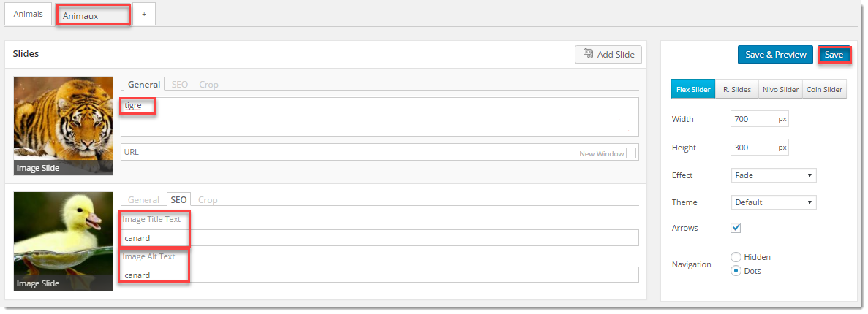This screenshot has width=868, height=314.
Task: Enable the New Window checkbox
Action: click(631, 153)
